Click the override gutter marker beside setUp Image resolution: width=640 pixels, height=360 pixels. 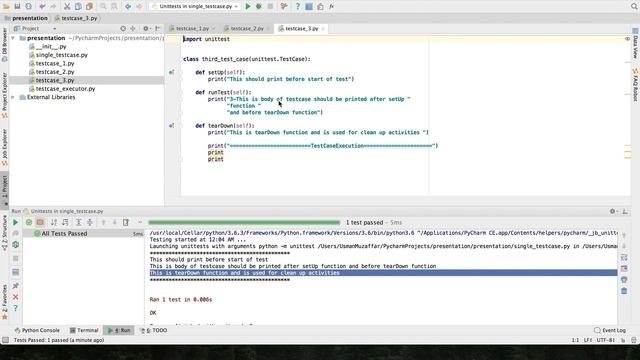click(x=171, y=72)
